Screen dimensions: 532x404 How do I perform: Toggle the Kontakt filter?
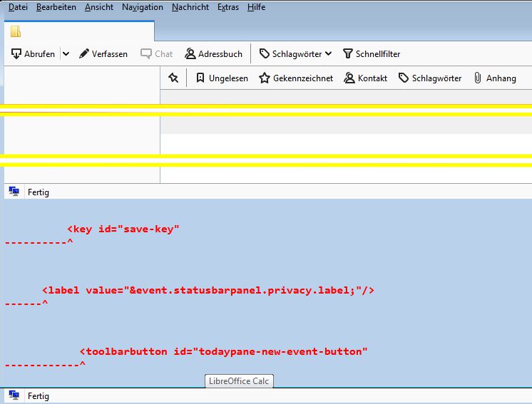coord(366,78)
